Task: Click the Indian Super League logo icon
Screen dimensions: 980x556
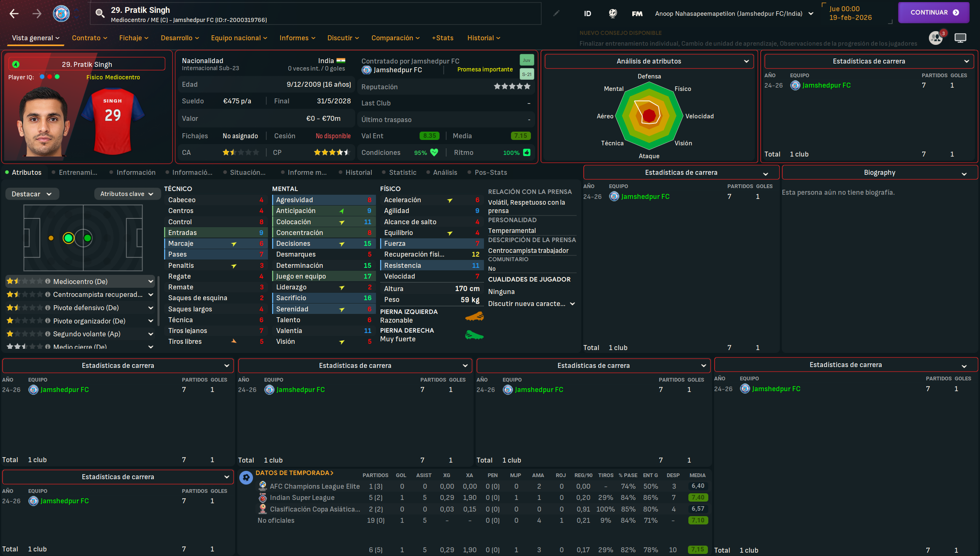Action: click(x=263, y=497)
